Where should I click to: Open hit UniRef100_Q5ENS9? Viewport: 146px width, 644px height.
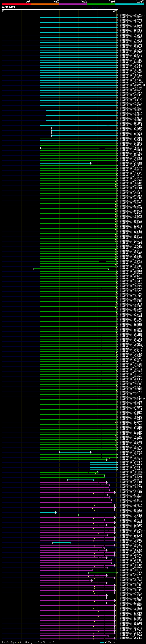(x=131, y=268)
